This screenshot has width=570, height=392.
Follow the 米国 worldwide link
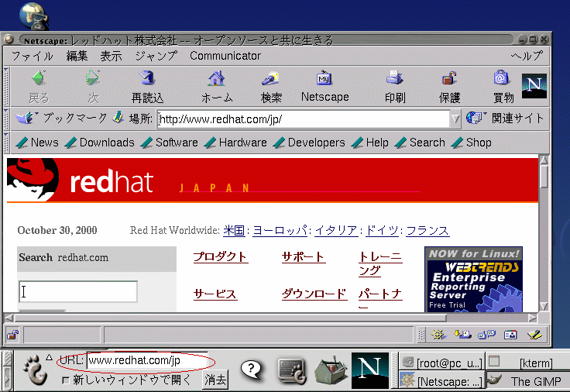tap(234, 230)
